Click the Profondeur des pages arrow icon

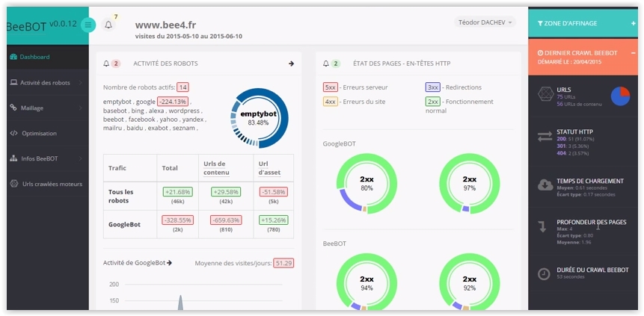click(x=542, y=226)
